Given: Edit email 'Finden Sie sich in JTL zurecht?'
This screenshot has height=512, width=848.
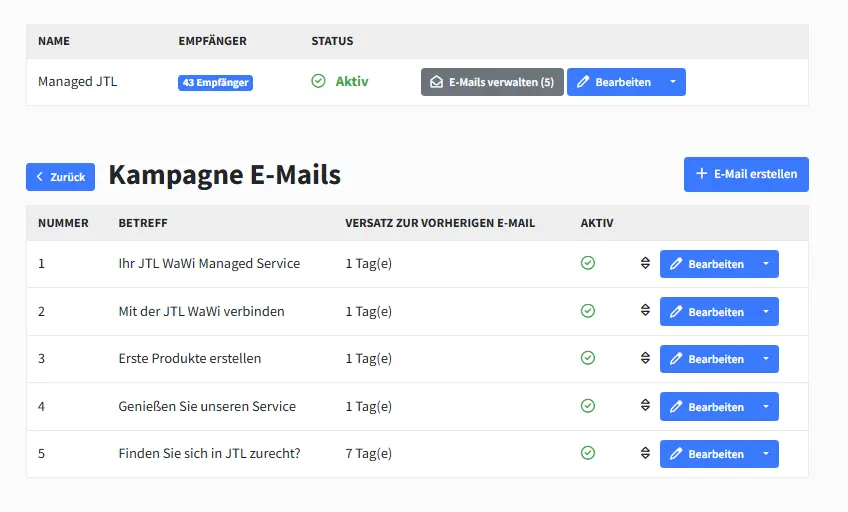Looking at the screenshot, I should click(x=707, y=454).
